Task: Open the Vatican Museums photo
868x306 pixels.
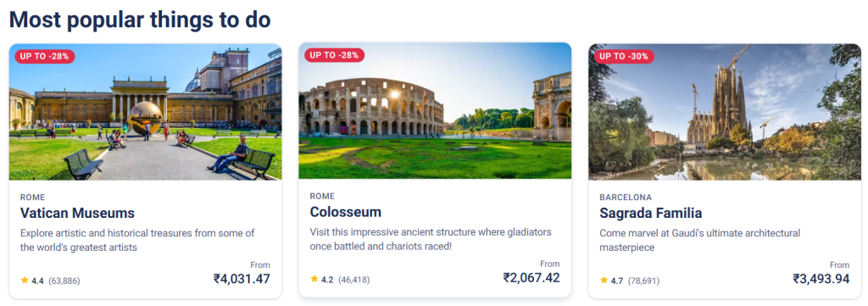Action: (145, 112)
